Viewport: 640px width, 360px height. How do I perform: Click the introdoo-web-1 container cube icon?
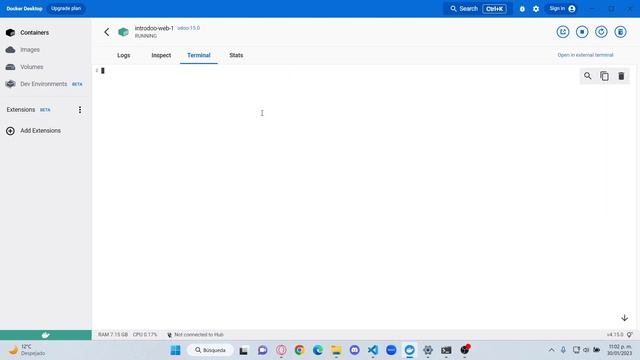[123, 32]
